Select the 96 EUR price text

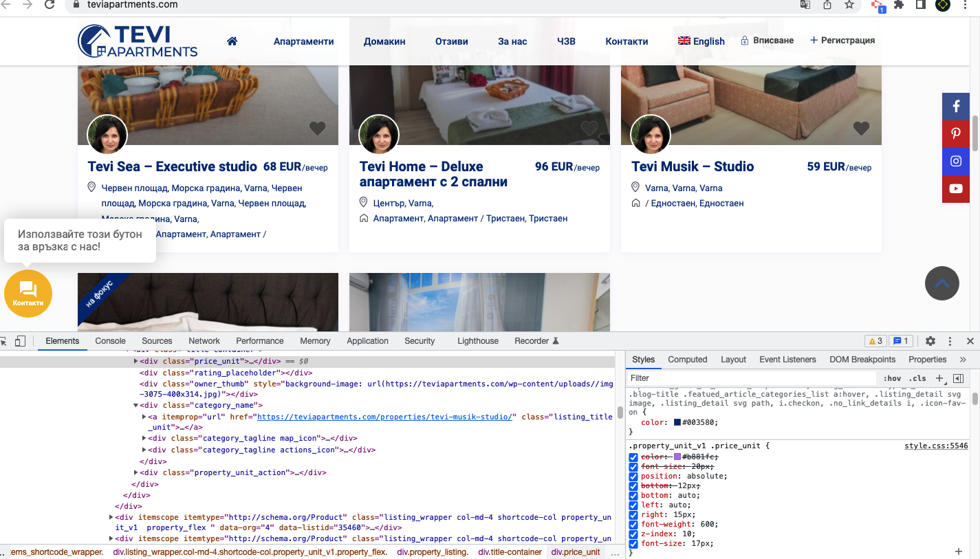[x=554, y=166]
